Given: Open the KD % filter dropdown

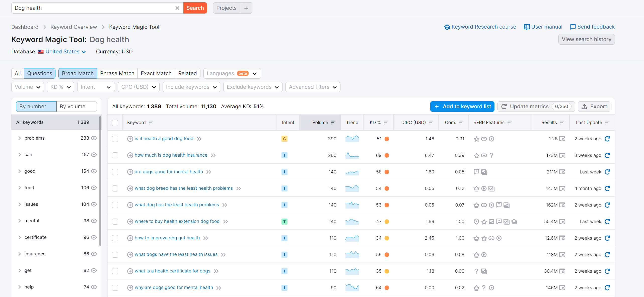Looking at the screenshot, I should tap(60, 87).
